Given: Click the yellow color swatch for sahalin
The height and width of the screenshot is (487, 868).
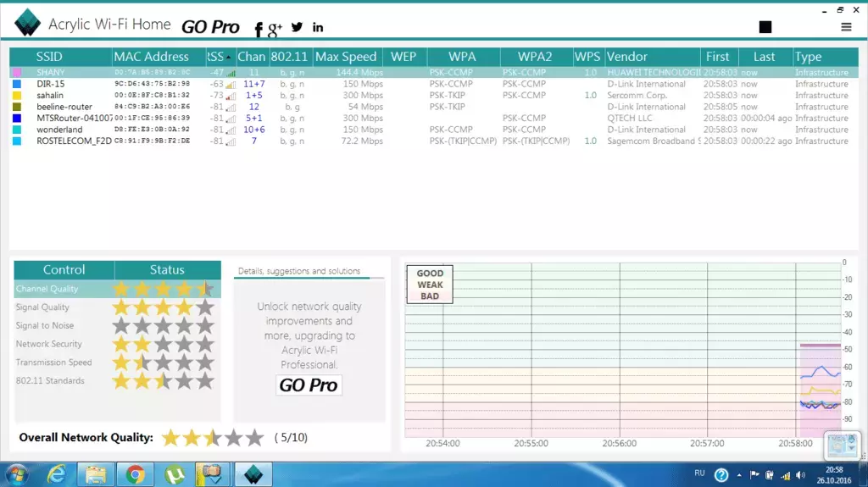Looking at the screenshot, I should (17, 95).
